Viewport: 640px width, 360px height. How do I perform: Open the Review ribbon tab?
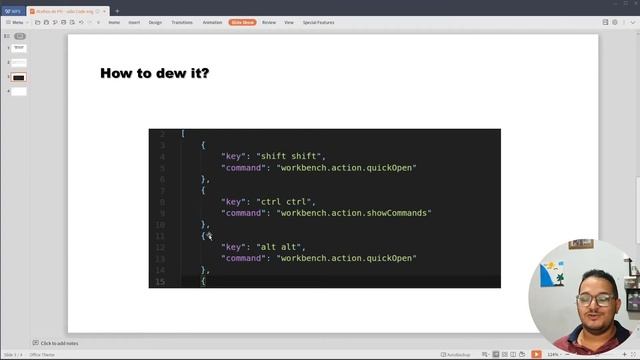coord(269,22)
